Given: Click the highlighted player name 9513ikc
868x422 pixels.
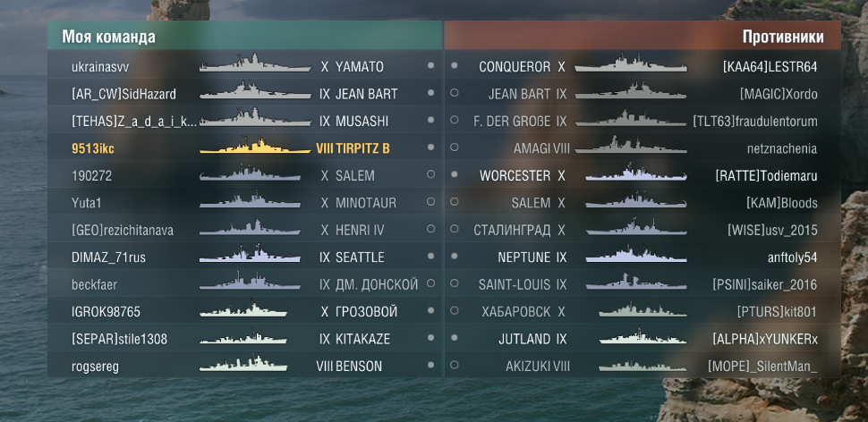Looking at the screenshot, I should pos(91,148).
